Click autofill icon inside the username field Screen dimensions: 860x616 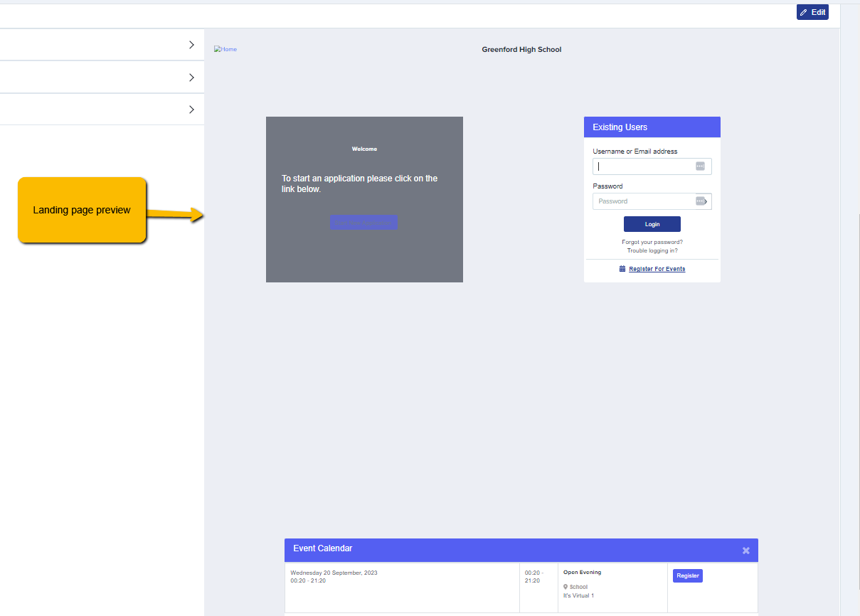coord(700,166)
